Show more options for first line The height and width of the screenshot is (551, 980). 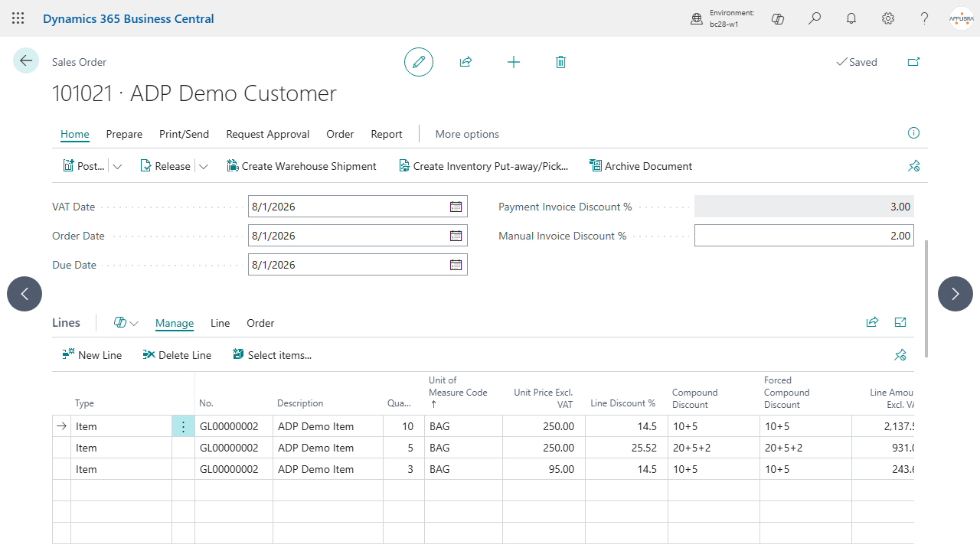[x=183, y=426]
